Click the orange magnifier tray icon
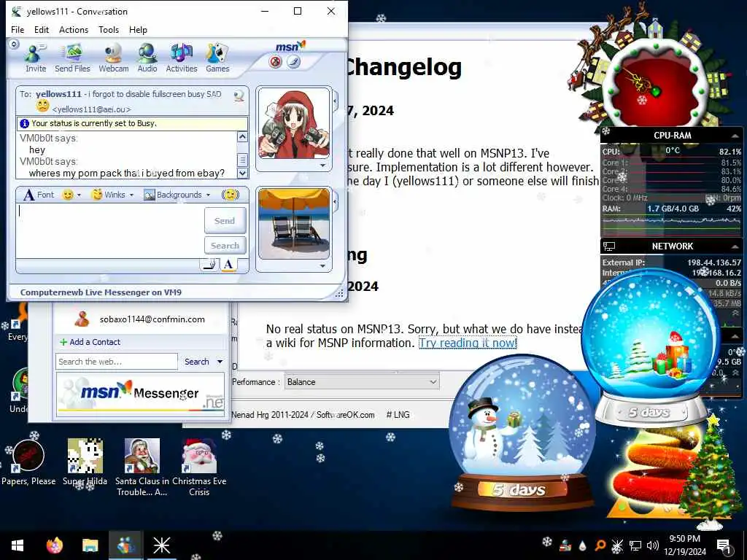 tap(600, 545)
